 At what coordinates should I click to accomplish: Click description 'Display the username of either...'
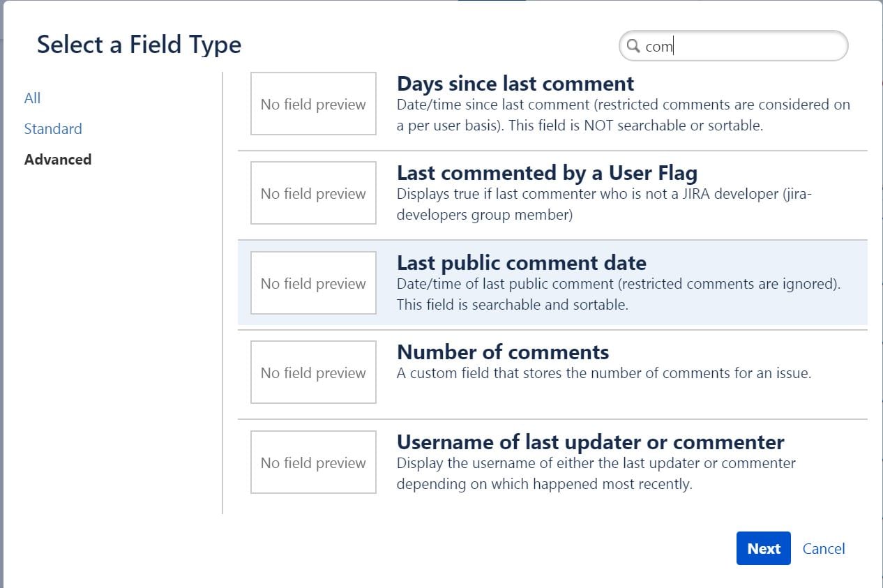coord(596,474)
